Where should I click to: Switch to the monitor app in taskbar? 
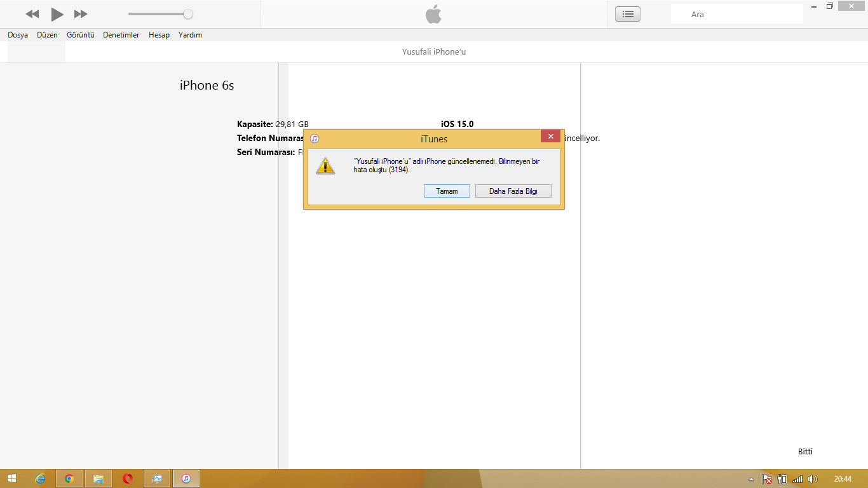coord(157,478)
